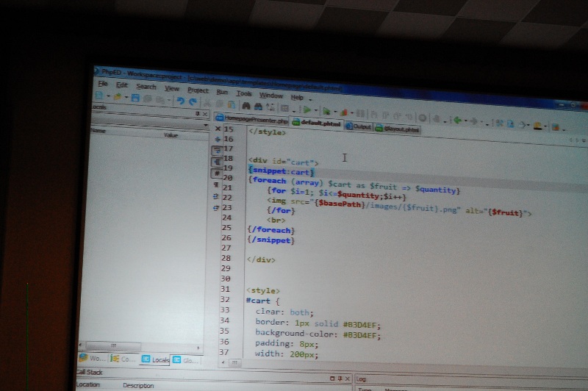The width and height of the screenshot is (588, 391).
Task: Close the Locals panel
Action: point(205,114)
